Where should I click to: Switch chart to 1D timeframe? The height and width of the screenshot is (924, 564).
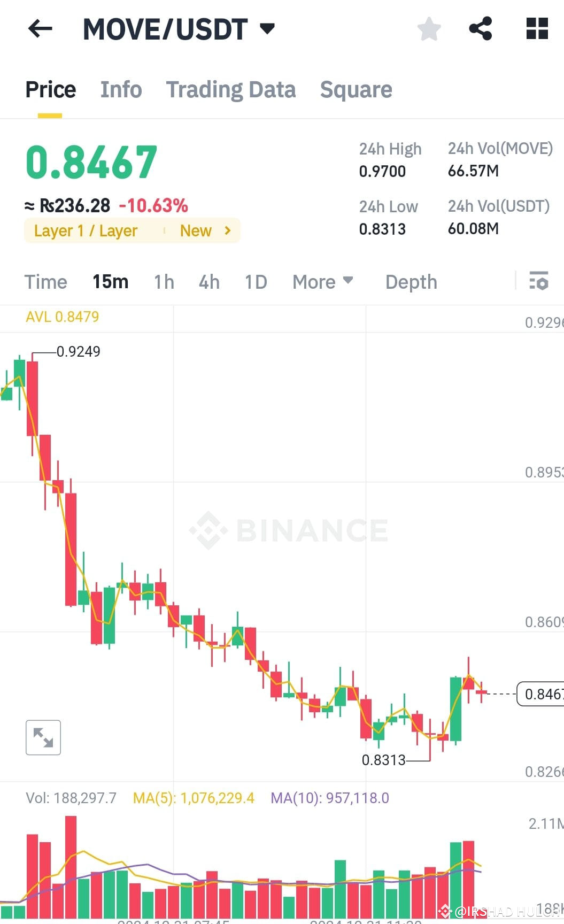[255, 282]
